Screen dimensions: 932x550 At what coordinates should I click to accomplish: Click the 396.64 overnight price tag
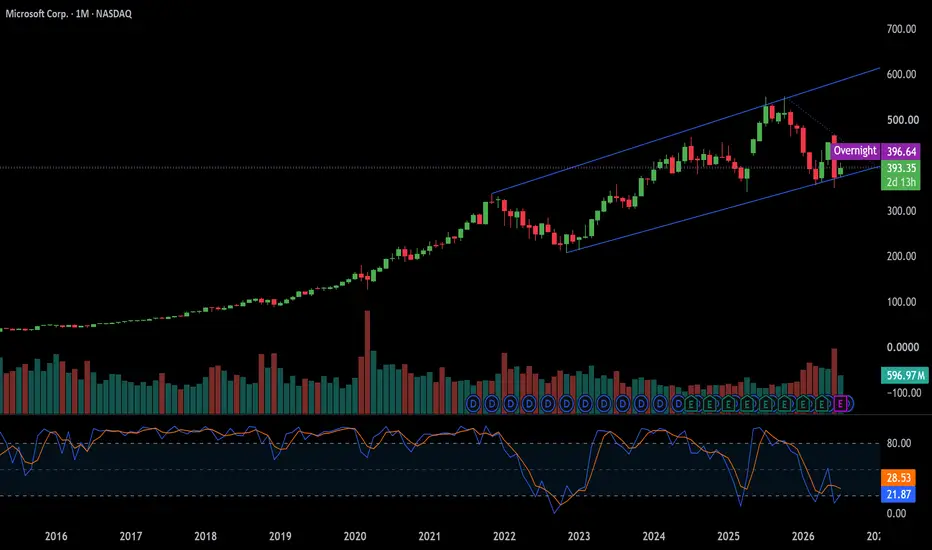pyautogui.click(x=901, y=152)
